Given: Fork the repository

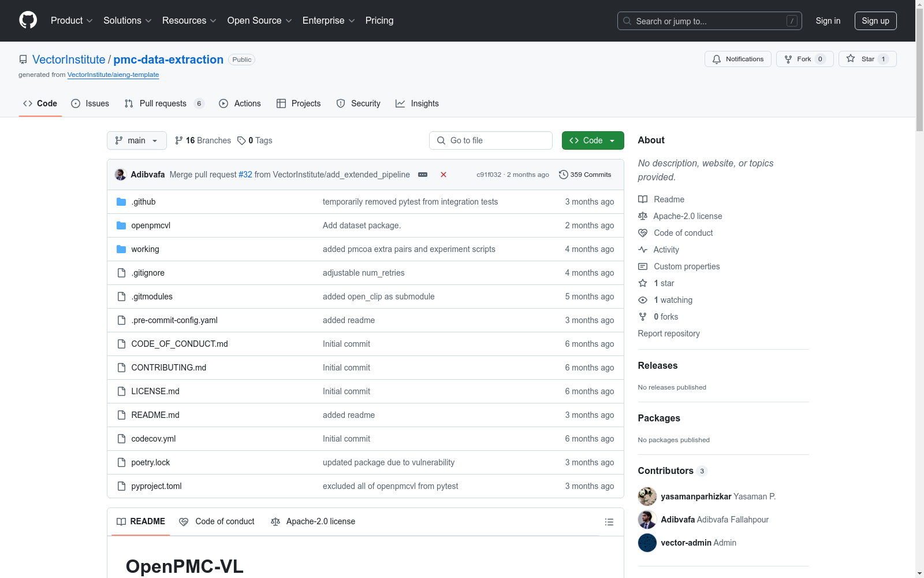Looking at the screenshot, I should click(804, 59).
